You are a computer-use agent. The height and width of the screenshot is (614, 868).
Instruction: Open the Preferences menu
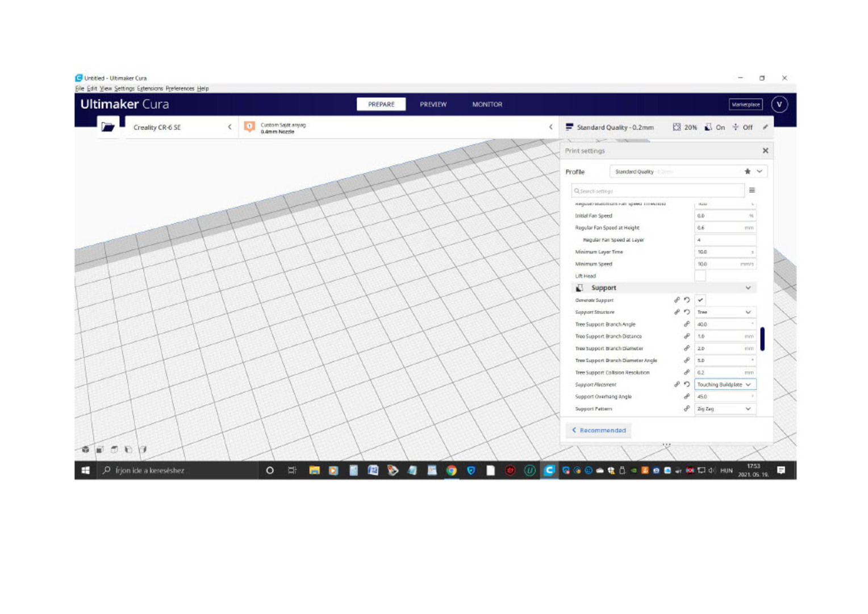click(180, 89)
